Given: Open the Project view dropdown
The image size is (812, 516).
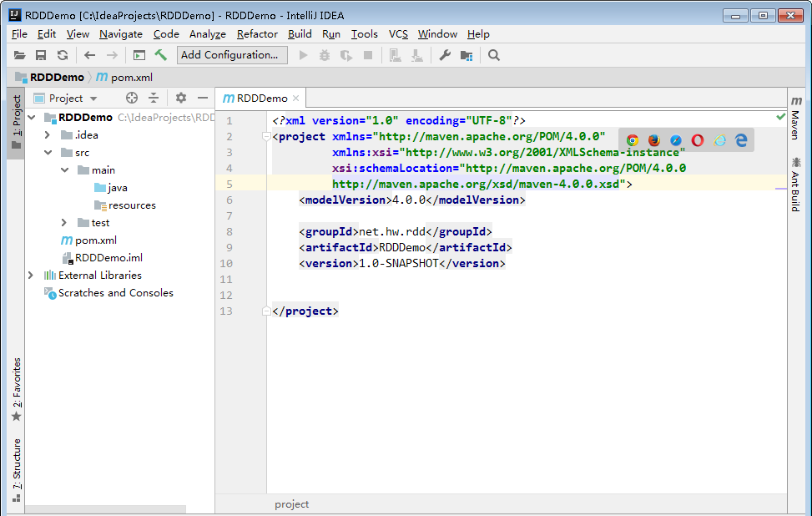Looking at the screenshot, I should [x=65, y=98].
